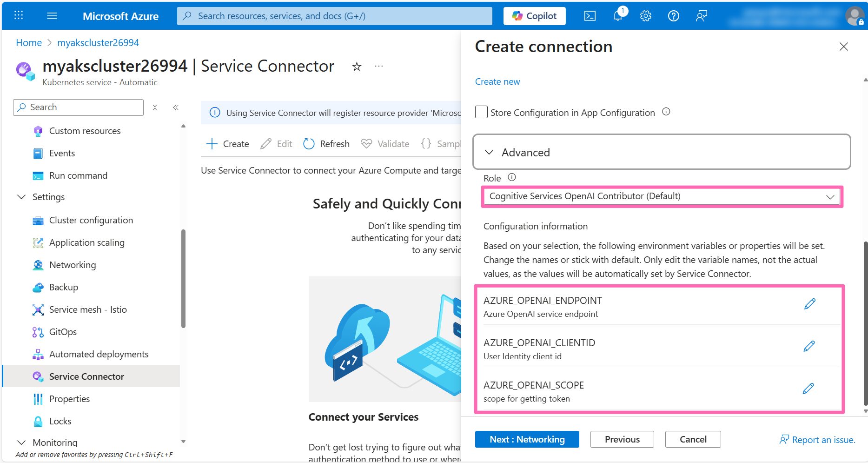Click the Next : Networking button
868x463 pixels.
click(527, 439)
